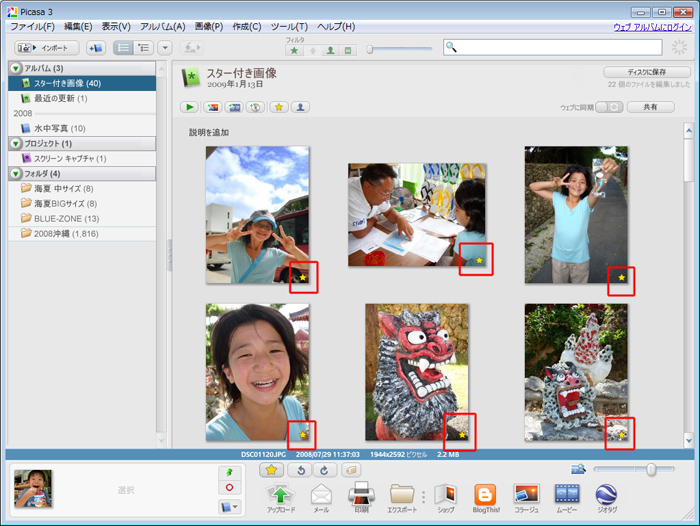Switch to flat folder list view
This screenshot has width=700, height=526.
123,48
